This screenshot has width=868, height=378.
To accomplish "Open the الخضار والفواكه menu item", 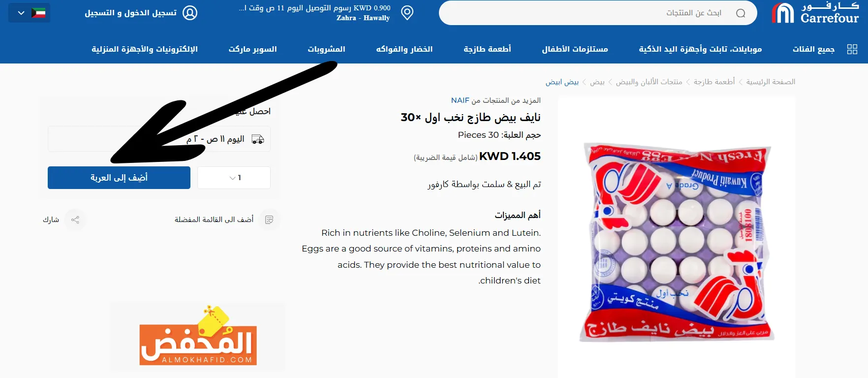I will pyautogui.click(x=404, y=49).
